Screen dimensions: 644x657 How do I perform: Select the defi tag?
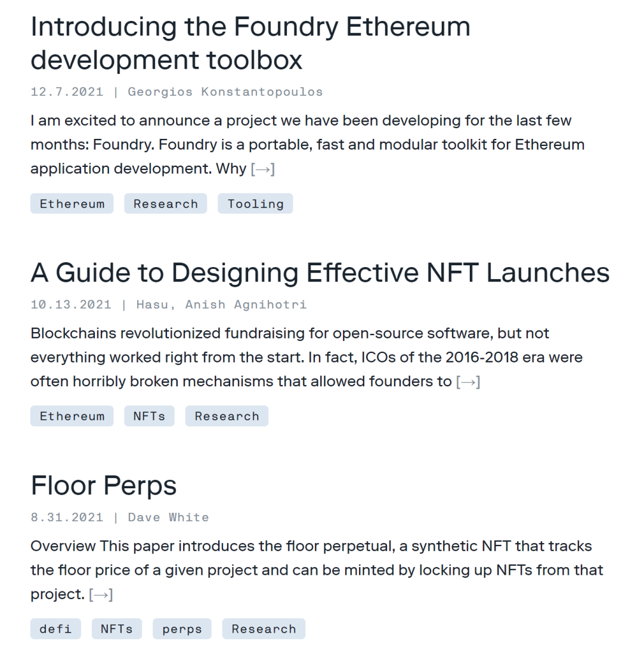[55, 629]
